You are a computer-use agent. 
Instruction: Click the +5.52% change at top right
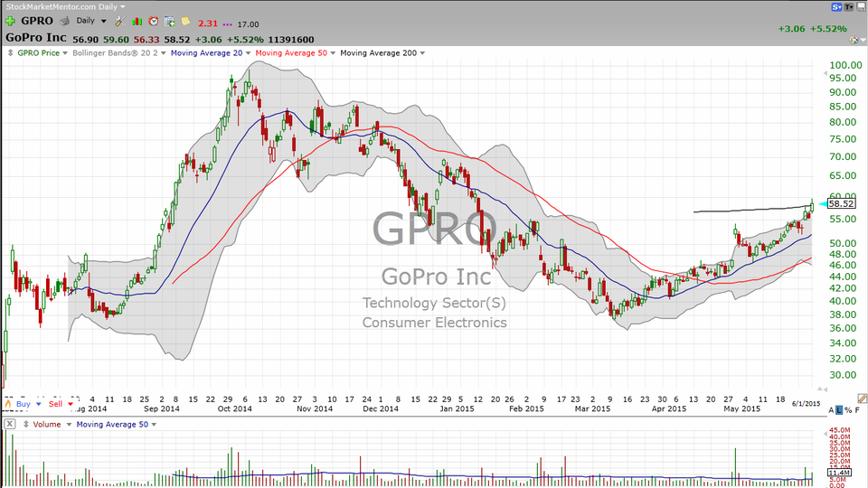click(x=829, y=29)
